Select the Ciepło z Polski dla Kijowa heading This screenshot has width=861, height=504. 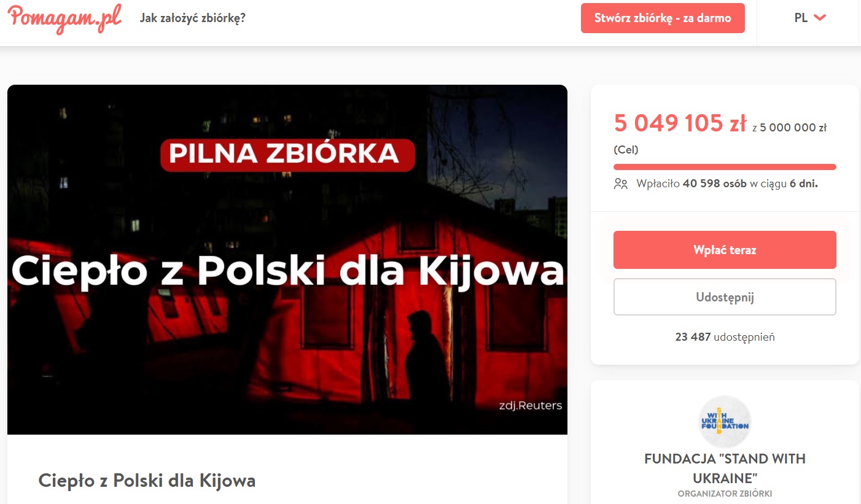[x=147, y=480]
